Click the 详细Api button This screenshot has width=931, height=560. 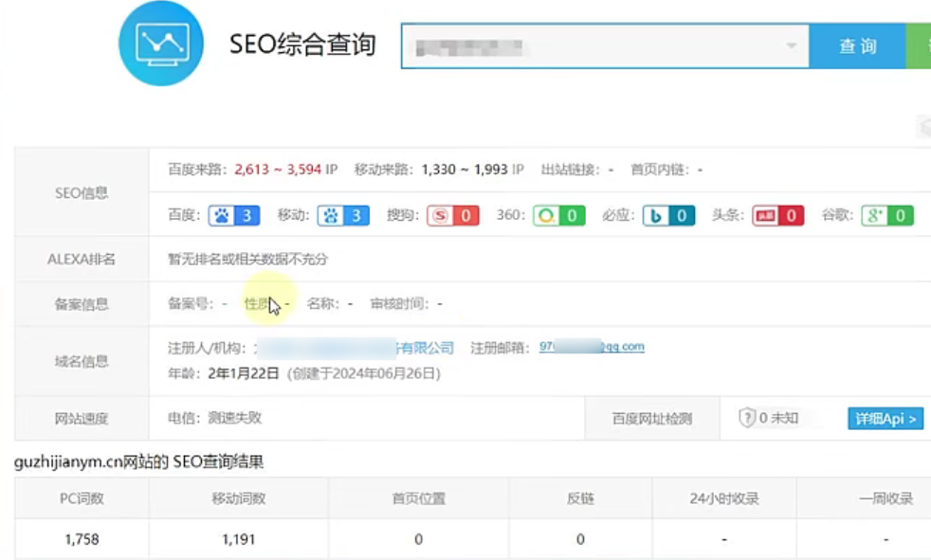(x=885, y=419)
